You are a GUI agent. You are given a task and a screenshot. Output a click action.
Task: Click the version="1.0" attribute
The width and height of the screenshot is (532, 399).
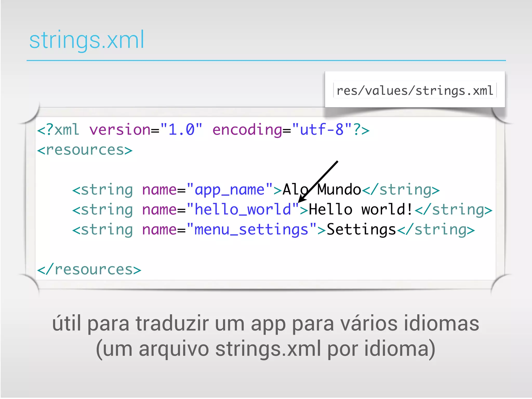[146, 130]
